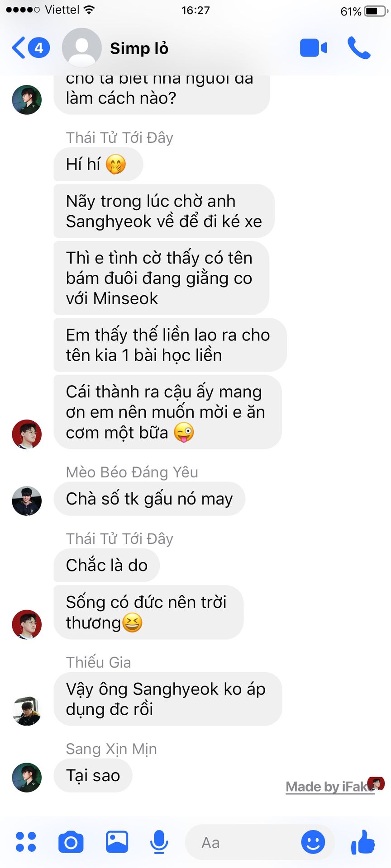Tap the Simp lỏ group avatar
The height and width of the screenshot is (868, 391).
[81, 48]
